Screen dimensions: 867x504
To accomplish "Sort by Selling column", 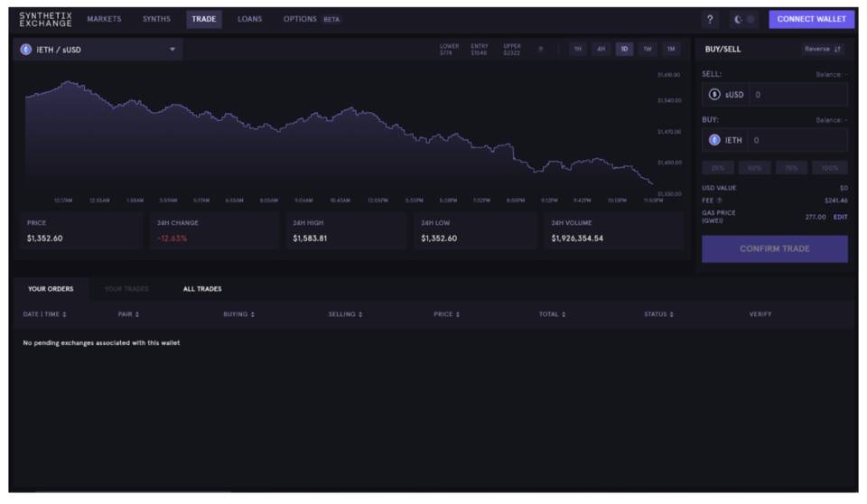I will coord(345,315).
